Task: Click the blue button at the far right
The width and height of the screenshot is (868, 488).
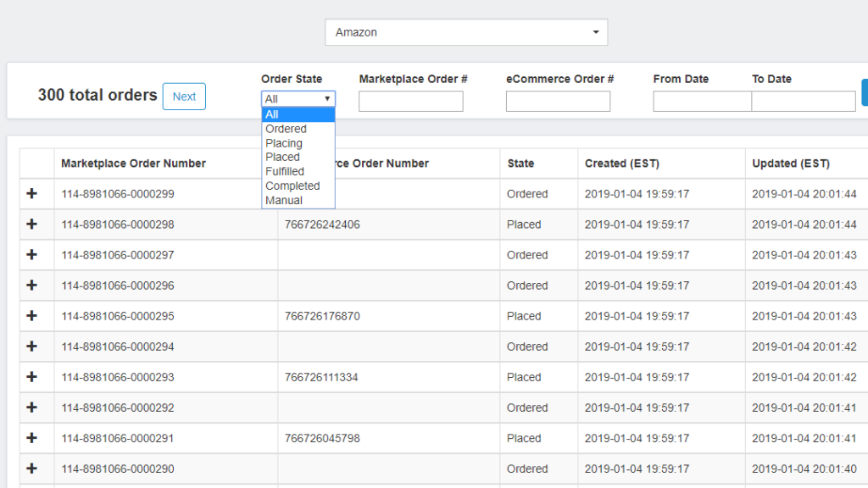Action: coord(865,91)
